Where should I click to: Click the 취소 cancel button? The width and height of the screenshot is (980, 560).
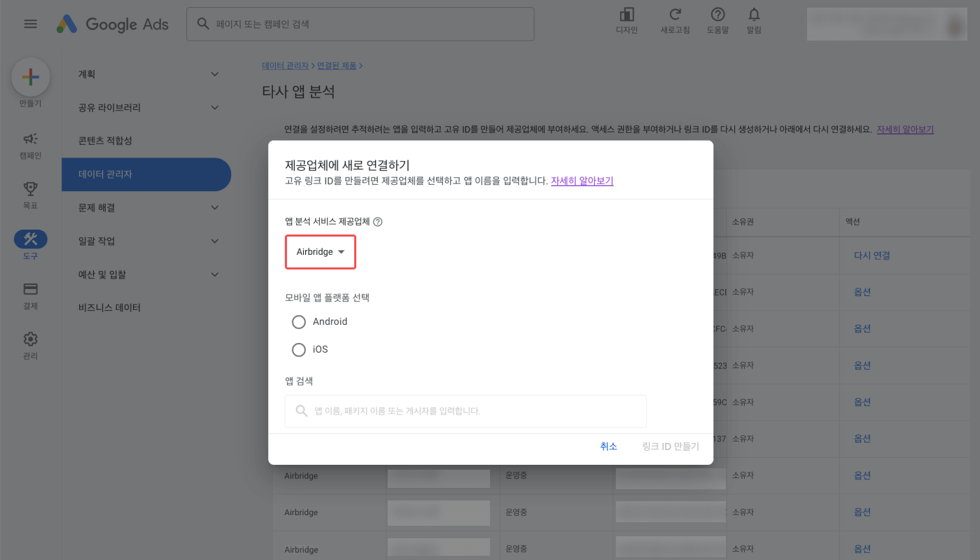[x=609, y=446]
